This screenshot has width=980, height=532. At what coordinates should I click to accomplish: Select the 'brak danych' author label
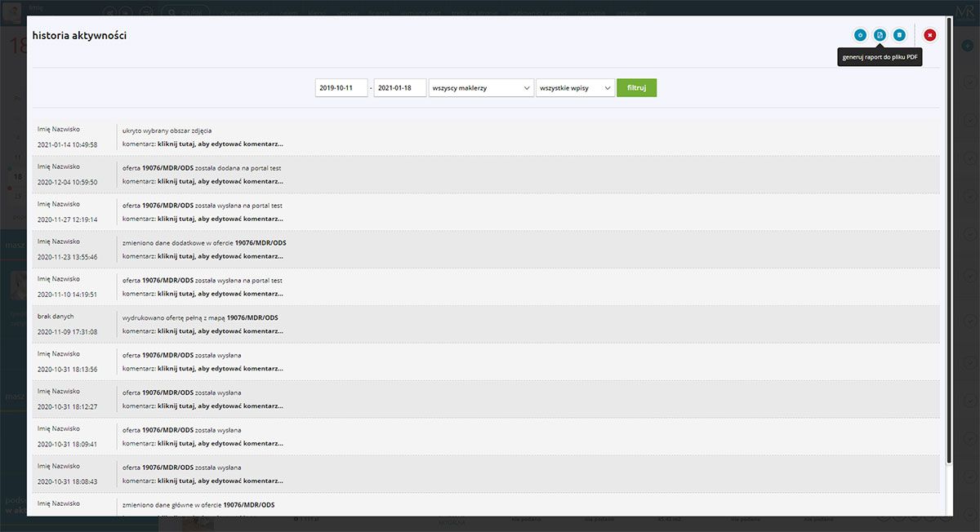[x=55, y=317]
